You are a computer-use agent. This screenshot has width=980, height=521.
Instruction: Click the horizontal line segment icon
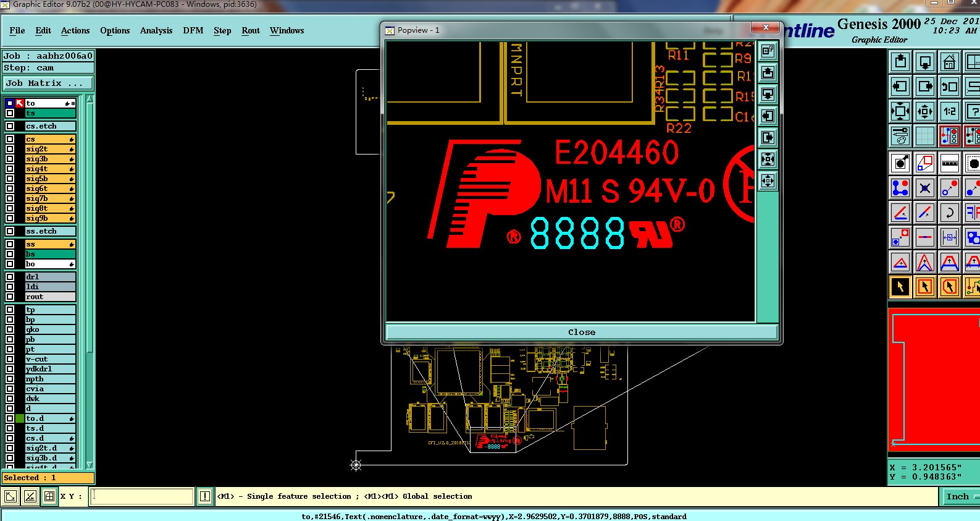925,237
